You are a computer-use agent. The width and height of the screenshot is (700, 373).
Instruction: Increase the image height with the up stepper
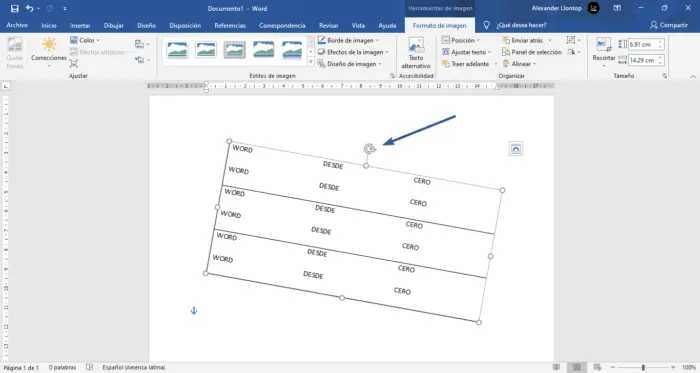coord(660,42)
